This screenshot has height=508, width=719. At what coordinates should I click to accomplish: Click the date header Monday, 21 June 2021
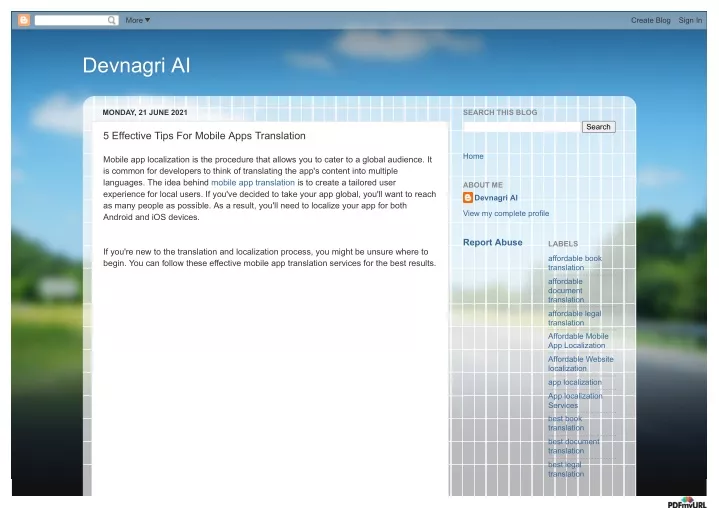(x=145, y=112)
